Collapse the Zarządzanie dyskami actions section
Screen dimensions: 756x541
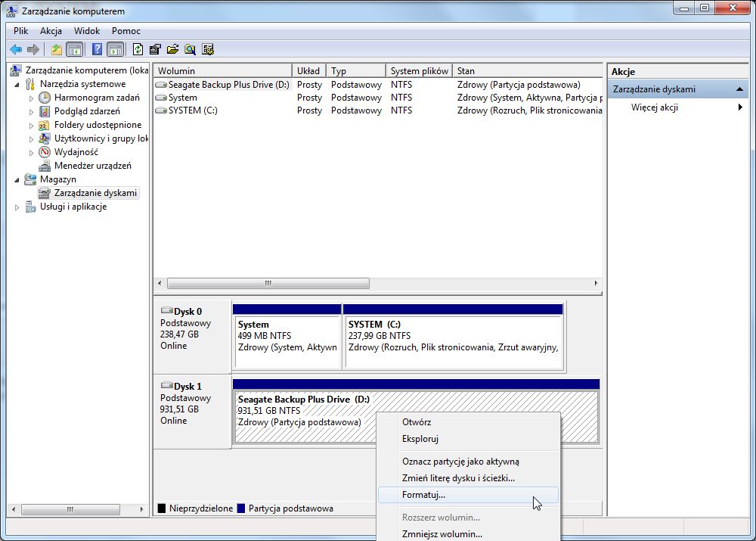tap(740, 89)
